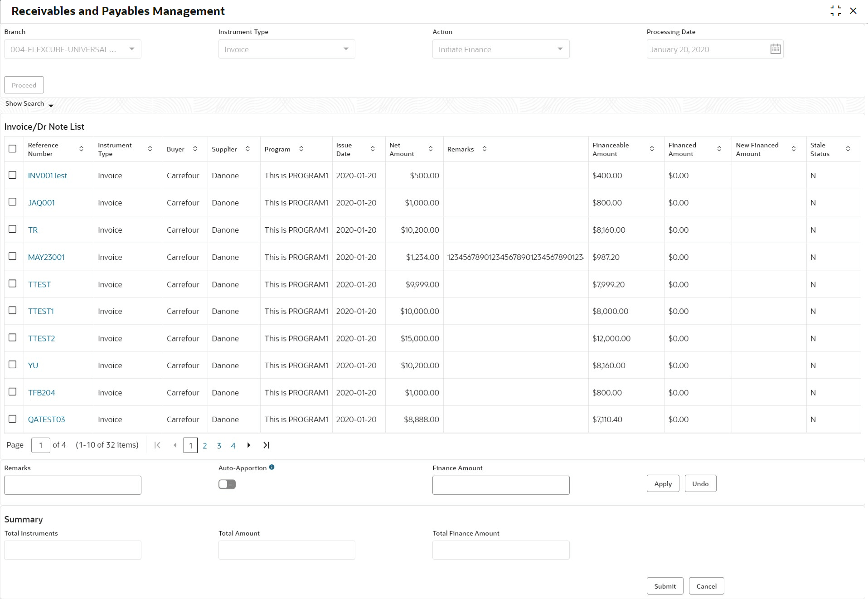Open the Processing Date calendar picker
868x600 pixels.
point(775,49)
